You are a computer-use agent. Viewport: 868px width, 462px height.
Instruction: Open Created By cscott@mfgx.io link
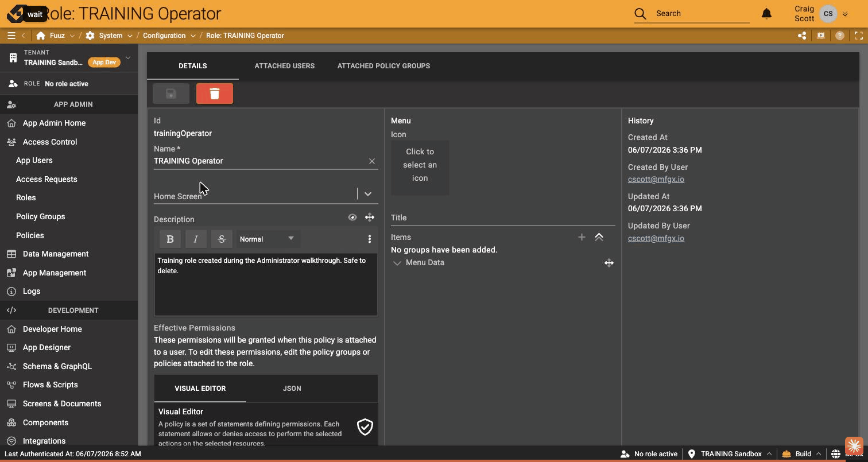click(x=656, y=179)
